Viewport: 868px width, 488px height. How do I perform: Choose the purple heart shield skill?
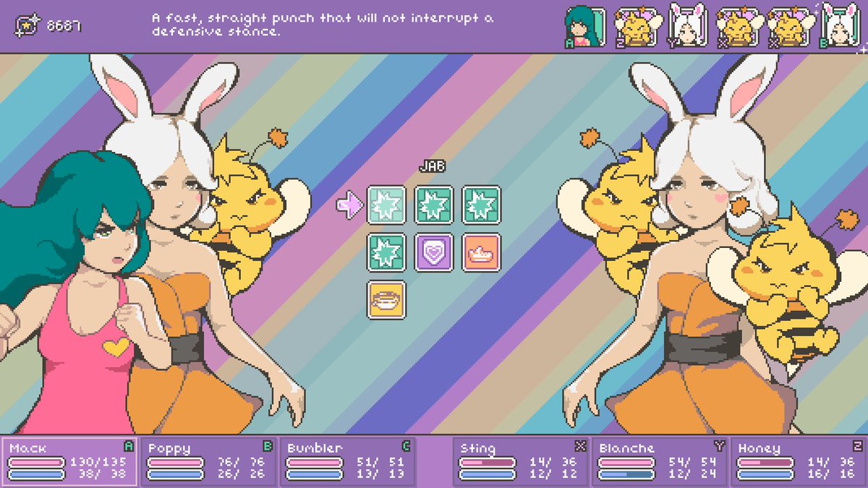click(x=434, y=252)
